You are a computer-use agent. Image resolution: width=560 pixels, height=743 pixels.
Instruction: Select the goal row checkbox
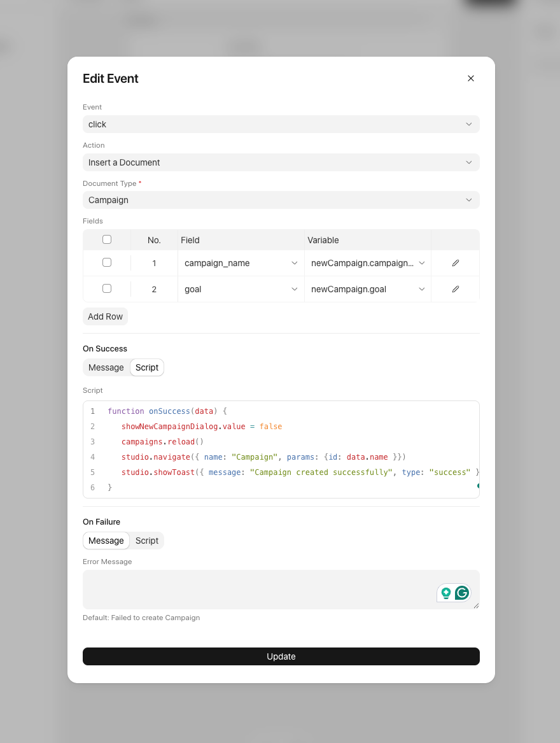tap(107, 288)
